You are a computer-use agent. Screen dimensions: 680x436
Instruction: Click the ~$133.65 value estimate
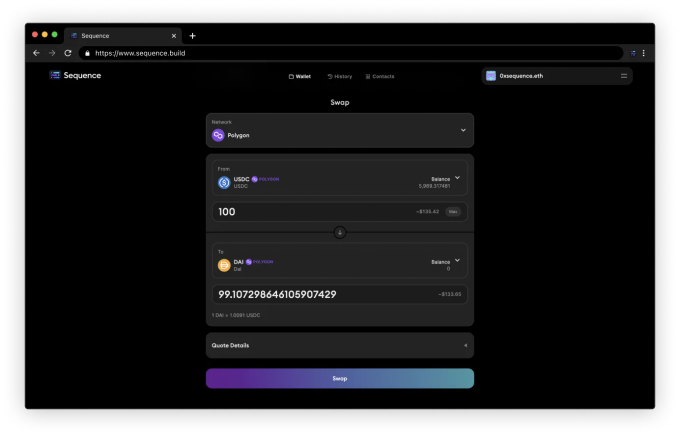click(x=450, y=294)
